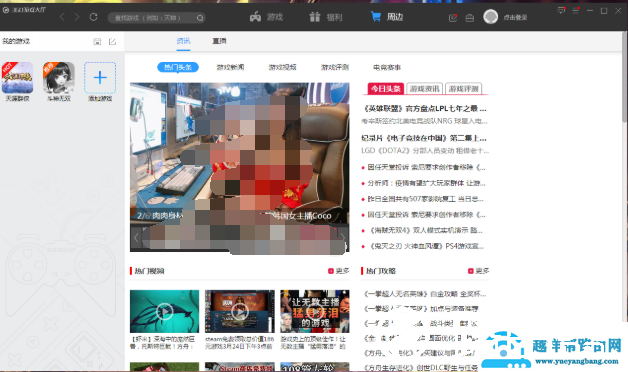Click the steam免费领取 video caption
Screen dimensions: 628x372
click(240, 342)
